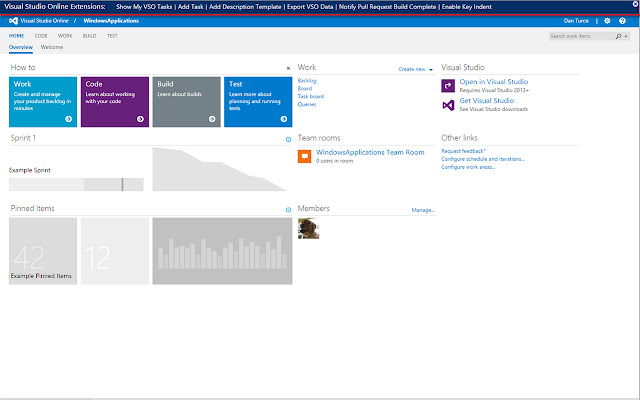The height and width of the screenshot is (400, 640).
Task: Open the Open in Visual Studio link
Action: click(x=493, y=82)
